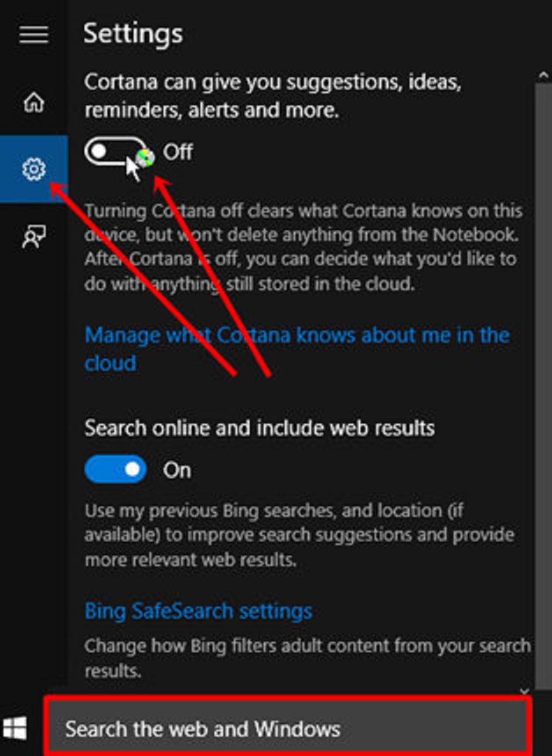Open Bing SafeSearch settings link
This screenshot has width=552, height=756.
pyautogui.click(x=199, y=611)
